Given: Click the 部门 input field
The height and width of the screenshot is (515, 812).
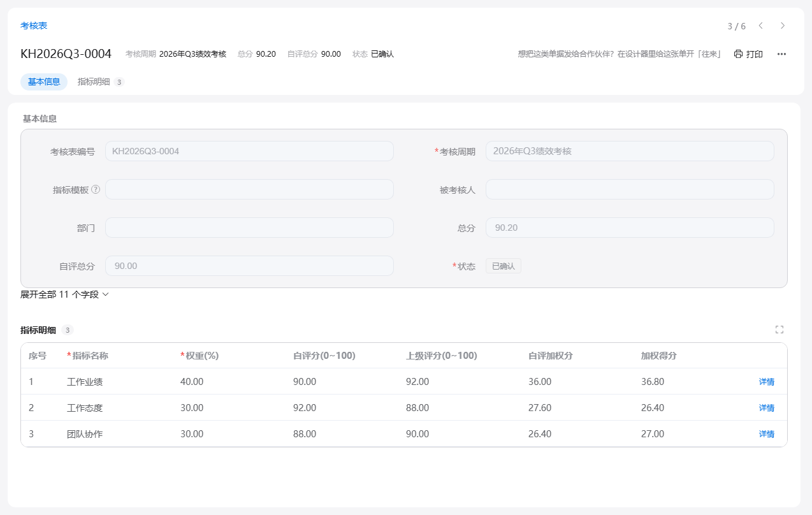Looking at the screenshot, I should (249, 228).
